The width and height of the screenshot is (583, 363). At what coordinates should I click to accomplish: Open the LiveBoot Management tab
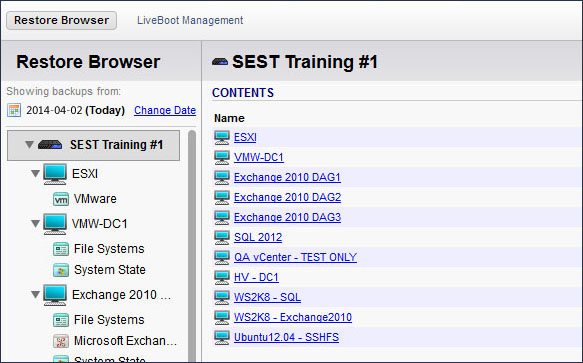[190, 20]
